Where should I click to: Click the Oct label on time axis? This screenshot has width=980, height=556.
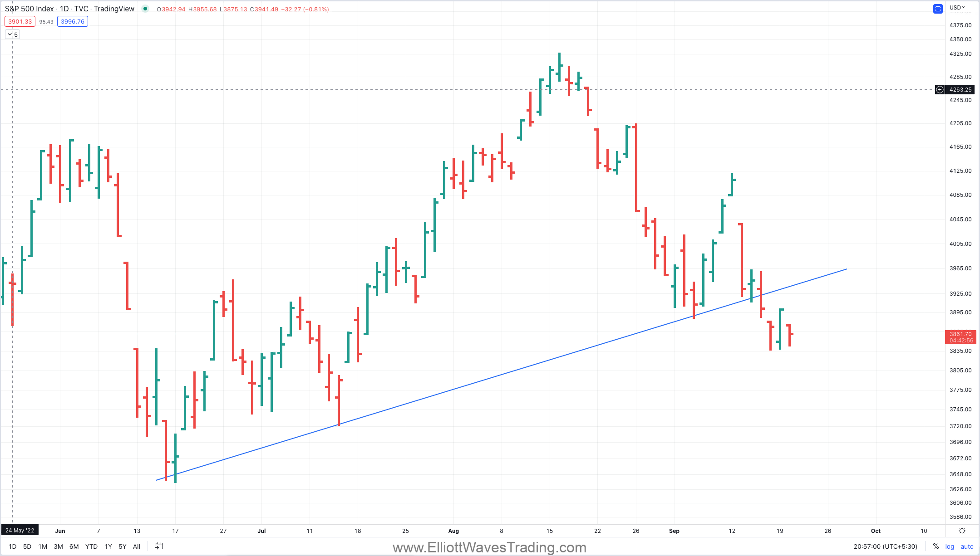coord(876,531)
